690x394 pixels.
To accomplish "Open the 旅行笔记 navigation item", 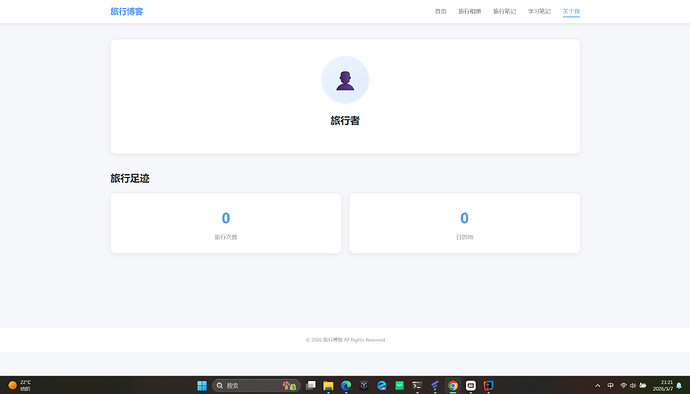I will (504, 11).
